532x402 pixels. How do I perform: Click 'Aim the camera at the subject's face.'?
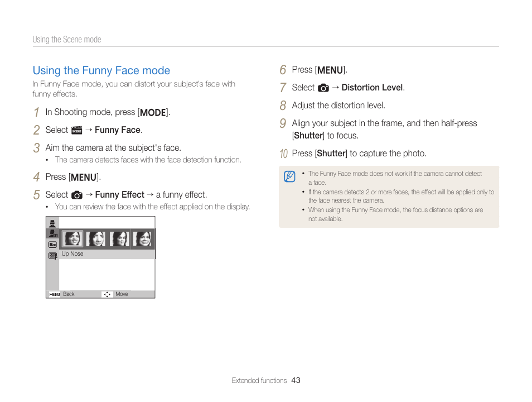[x=113, y=148]
